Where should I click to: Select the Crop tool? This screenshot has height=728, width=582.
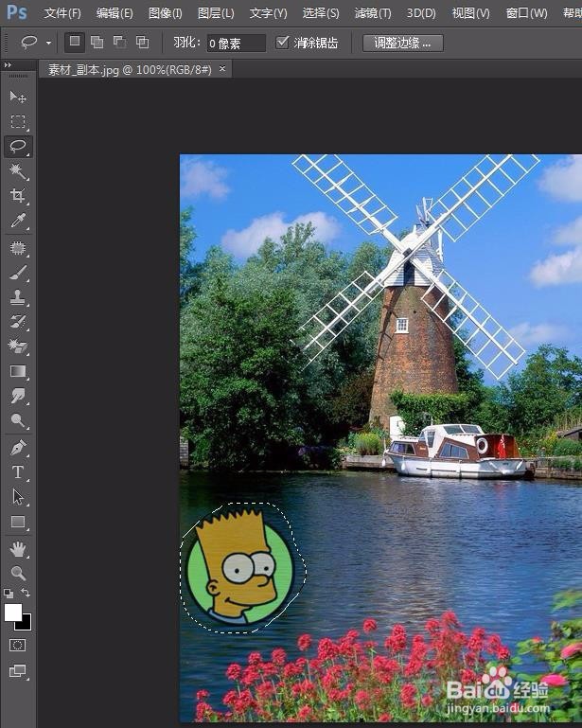18,195
